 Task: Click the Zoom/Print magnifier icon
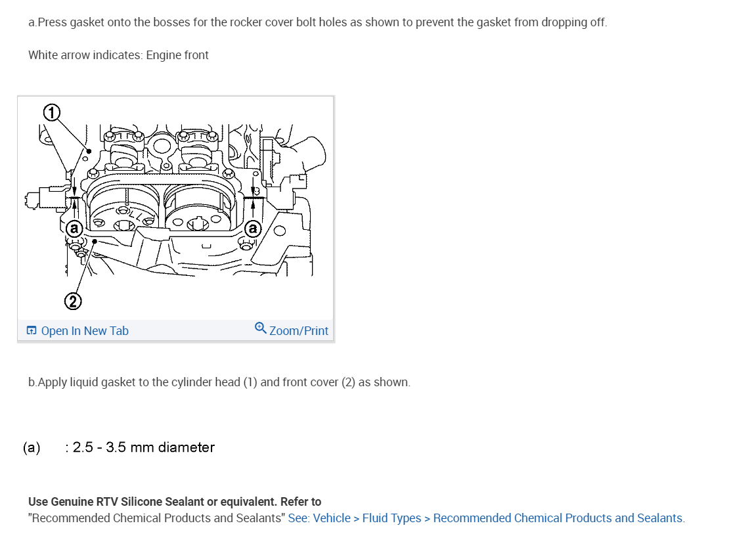click(260, 328)
